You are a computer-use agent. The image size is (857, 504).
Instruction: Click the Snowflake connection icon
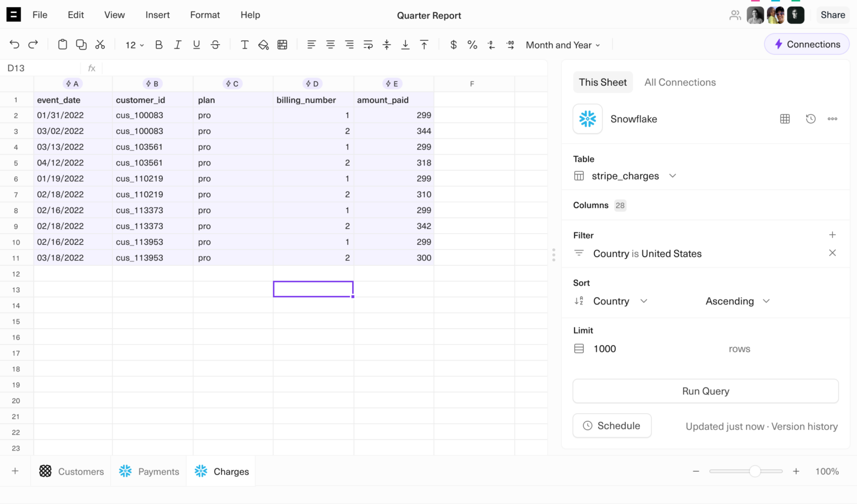588,119
